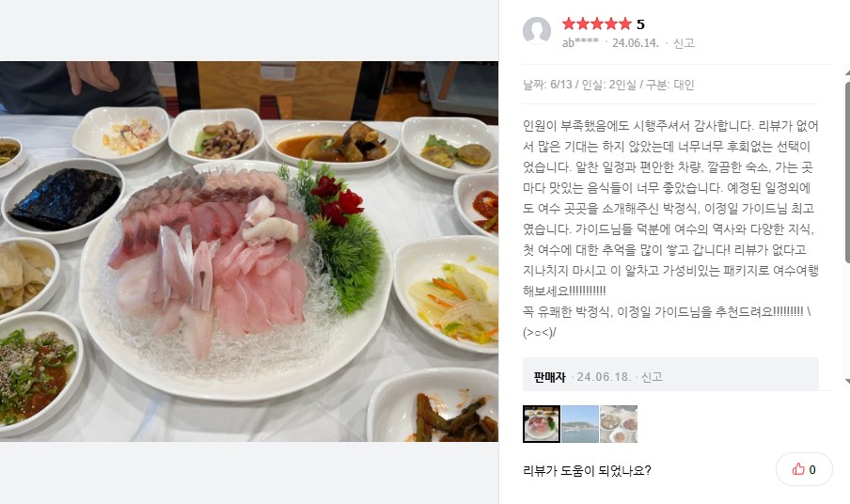This screenshot has height=504, width=850.
Task: Click the five-star rating icons
Action: (597, 24)
